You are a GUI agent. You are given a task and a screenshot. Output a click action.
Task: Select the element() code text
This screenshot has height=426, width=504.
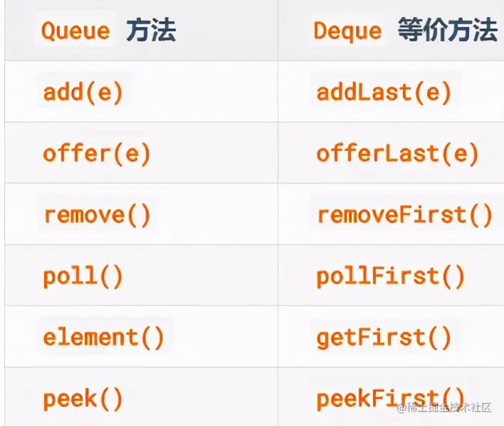pyautogui.click(x=103, y=337)
